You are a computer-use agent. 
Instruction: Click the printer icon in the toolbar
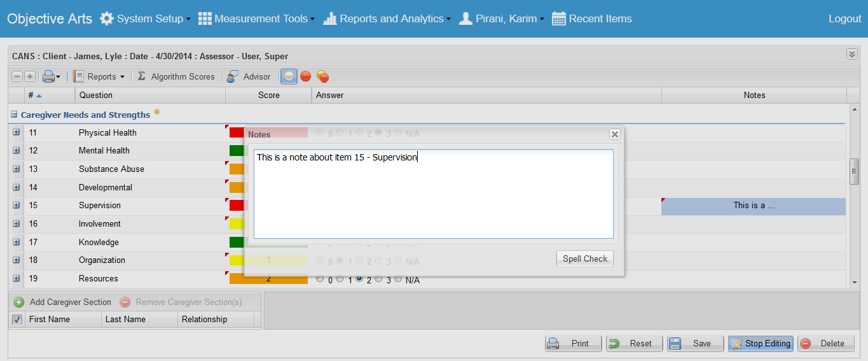click(x=48, y=76)
